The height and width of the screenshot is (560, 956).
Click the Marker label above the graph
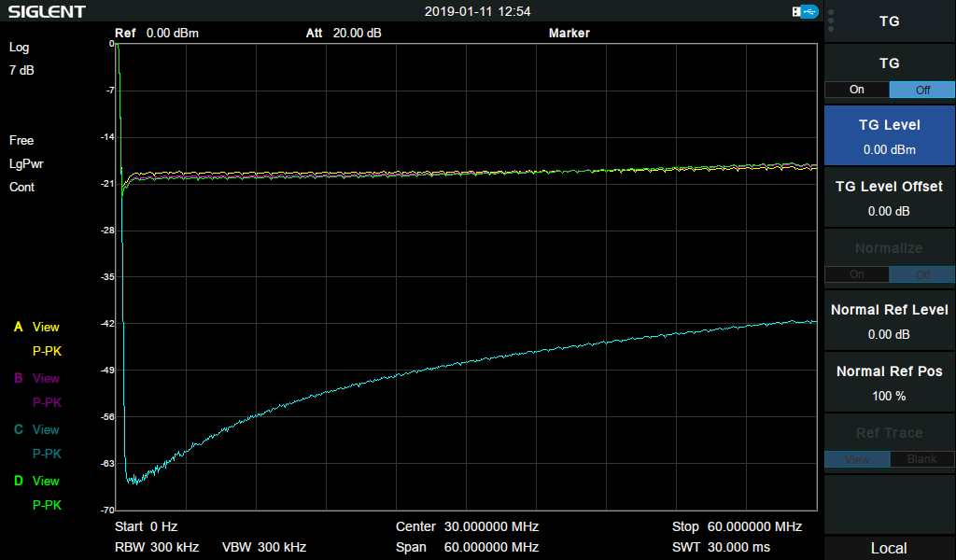569,33
